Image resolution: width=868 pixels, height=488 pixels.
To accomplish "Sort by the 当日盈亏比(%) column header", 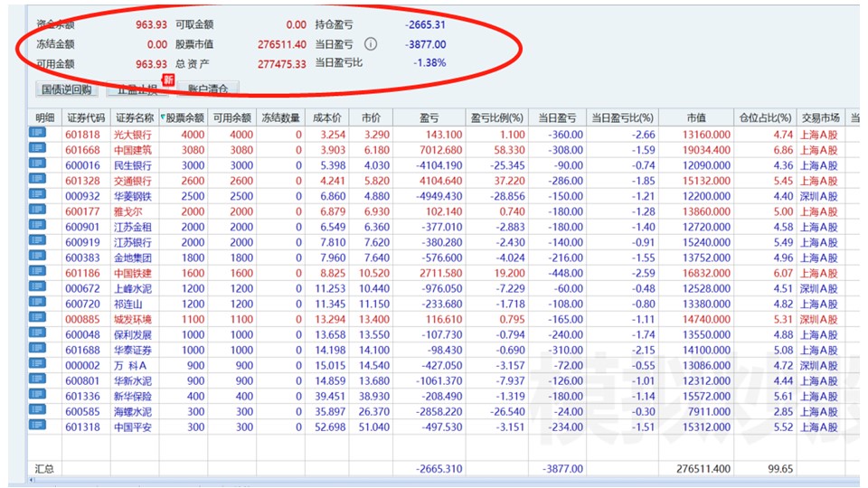I will pyautogui.click(x=622, y=117).
